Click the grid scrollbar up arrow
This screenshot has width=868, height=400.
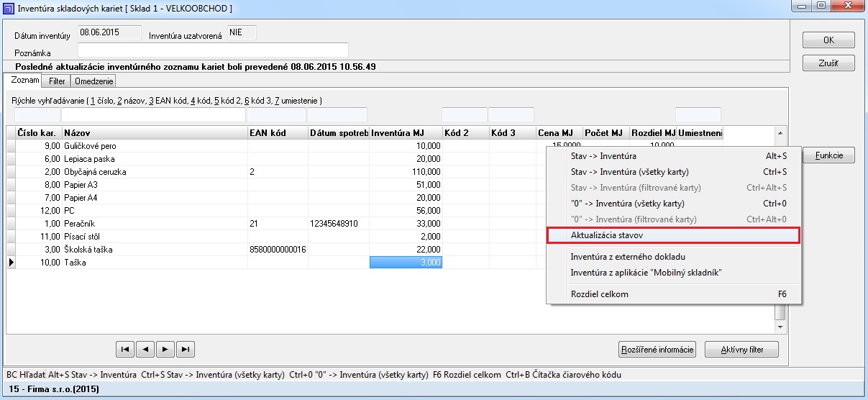(780, 133)
